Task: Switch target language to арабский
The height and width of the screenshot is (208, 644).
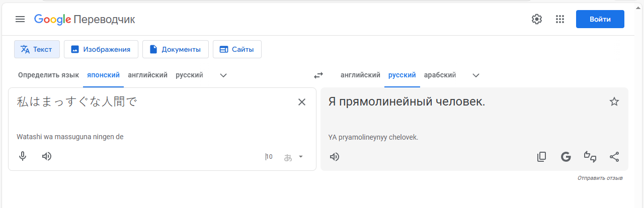Action: [x=440, y=75]
